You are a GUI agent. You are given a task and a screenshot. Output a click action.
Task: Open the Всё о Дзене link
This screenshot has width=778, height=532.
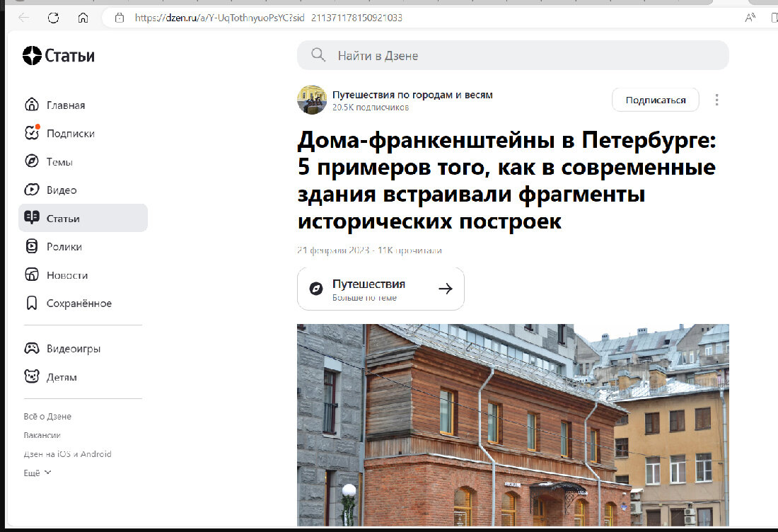(47, 417)
